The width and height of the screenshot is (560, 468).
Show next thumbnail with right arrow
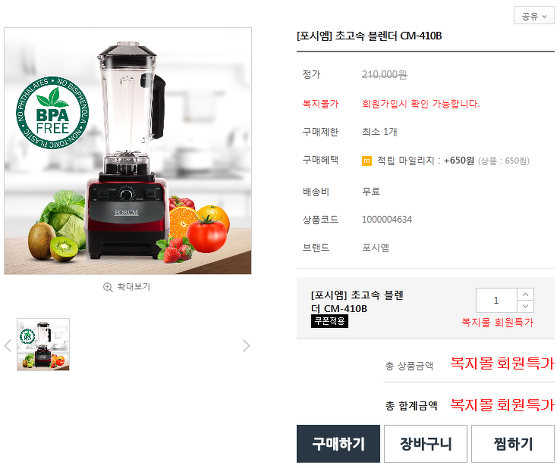pyautogui.click(x=246, y=345)
